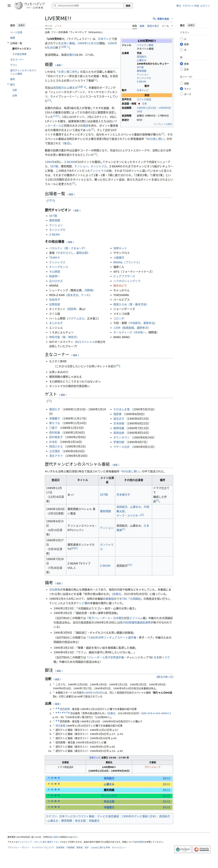This screenshot has width=218, height=868.
Task: Open ダウンタウン guest link
Action: tap(121, 437)
